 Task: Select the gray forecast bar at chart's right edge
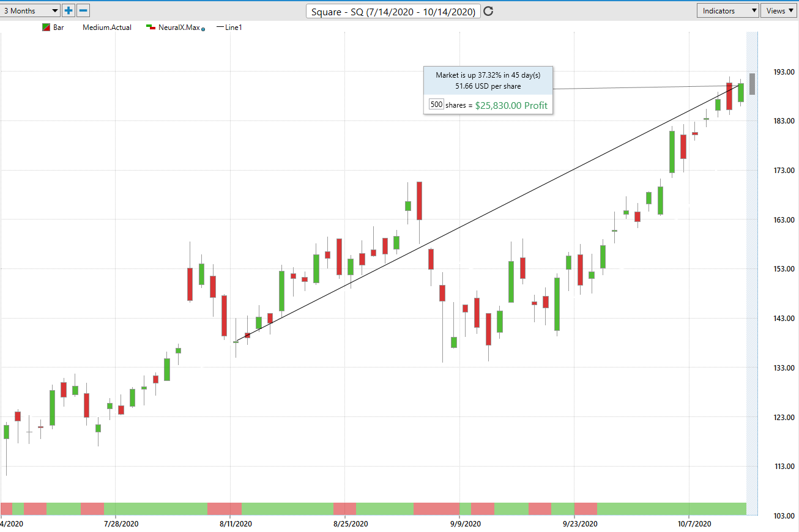coord(752,84)
